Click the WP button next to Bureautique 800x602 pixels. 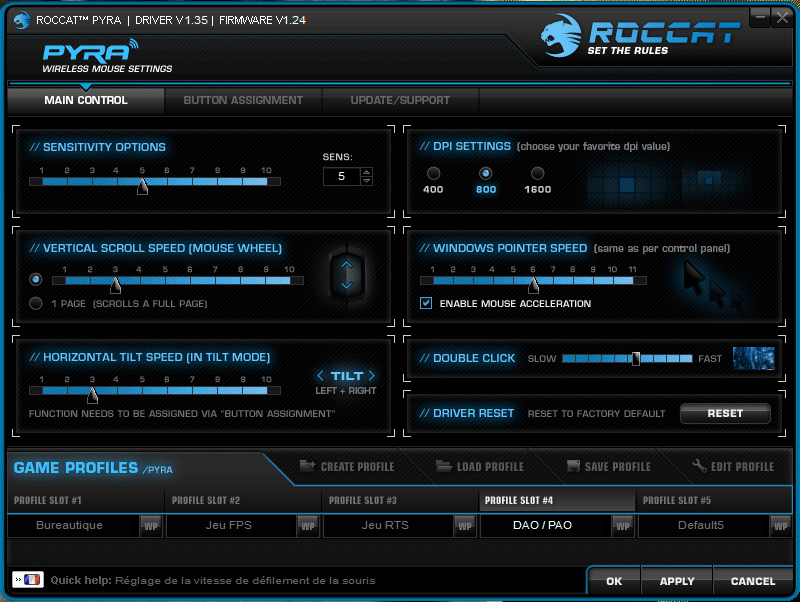pyautogui.click(x=150, y=525)
